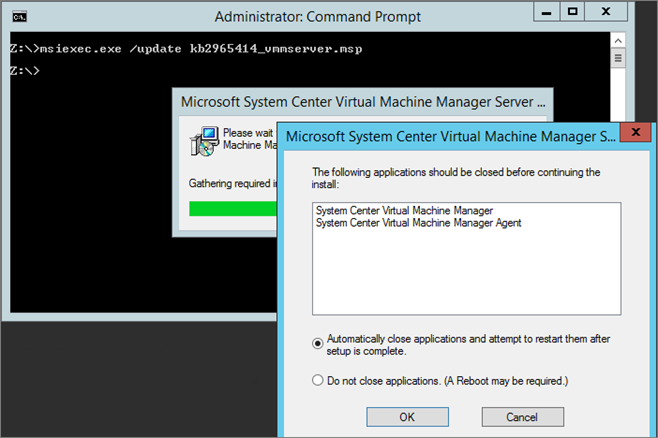Click the empty Z:\> prompt line
Image resolution: width=658 pixels, height=438 pixels.
25,70
